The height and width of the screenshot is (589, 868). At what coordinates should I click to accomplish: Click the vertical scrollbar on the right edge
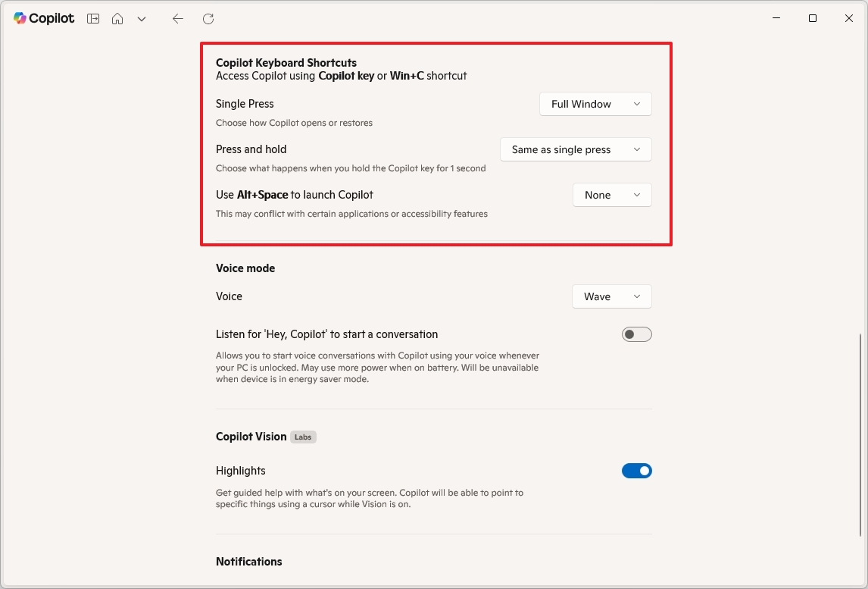point(862,432)
